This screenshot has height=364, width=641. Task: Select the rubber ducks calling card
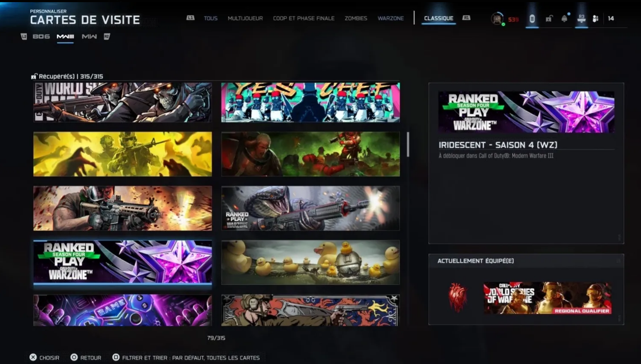pyautogui.click(x=310, y=262)
